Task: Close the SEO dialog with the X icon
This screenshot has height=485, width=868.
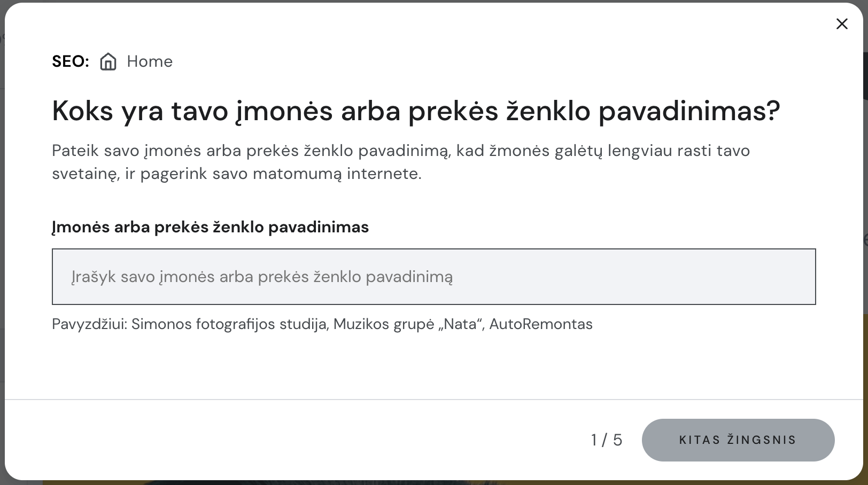Action: [x=842, y=24]
